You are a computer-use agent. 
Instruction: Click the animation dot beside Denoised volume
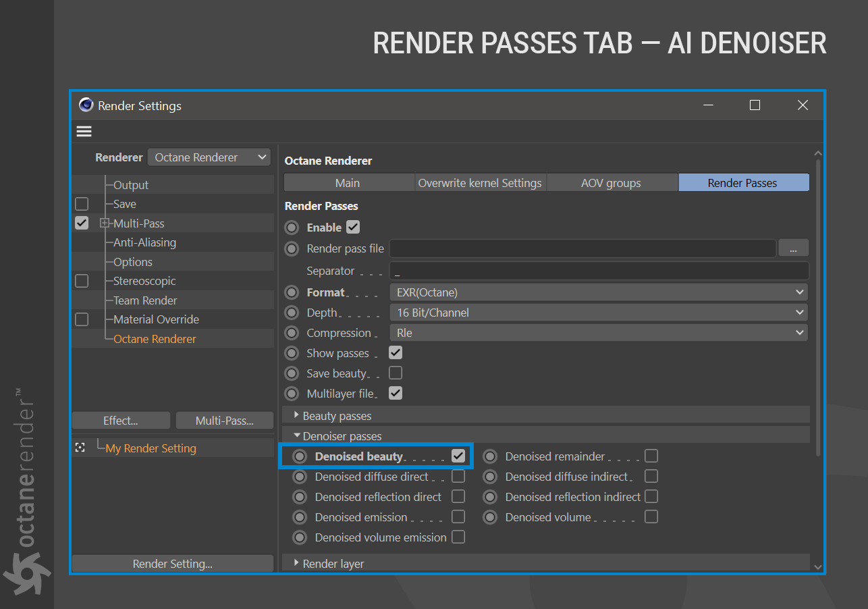click(491, 517)
